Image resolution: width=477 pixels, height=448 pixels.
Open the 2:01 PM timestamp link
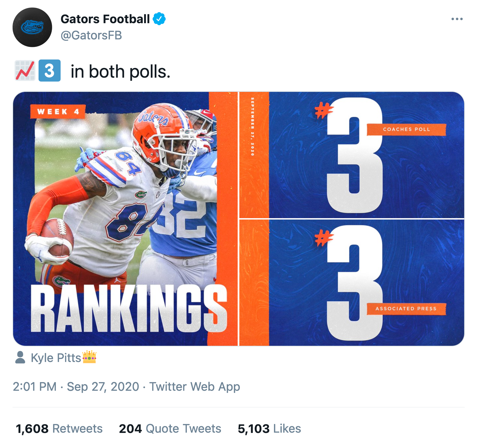point(35,387)
